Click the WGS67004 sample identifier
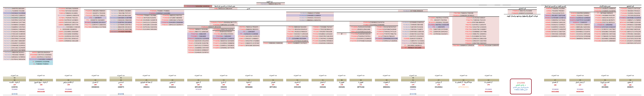Screen dimensions: 644x96 pos(580,92)
